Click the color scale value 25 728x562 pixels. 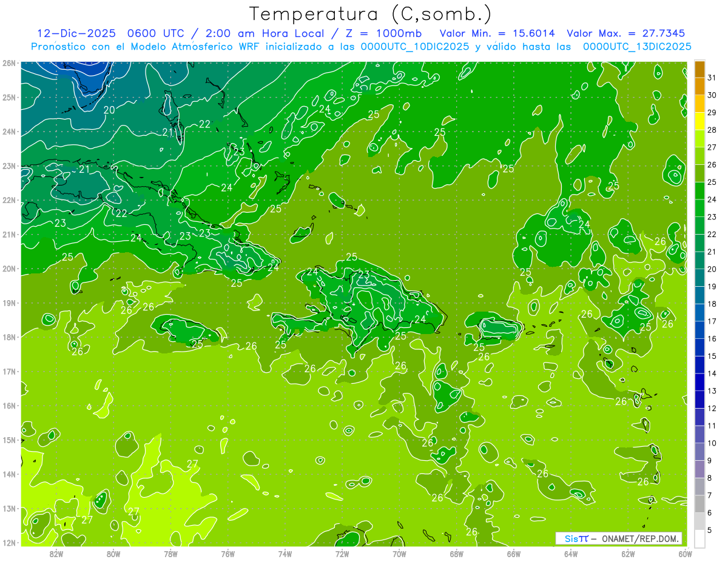[x=712, y=182]
